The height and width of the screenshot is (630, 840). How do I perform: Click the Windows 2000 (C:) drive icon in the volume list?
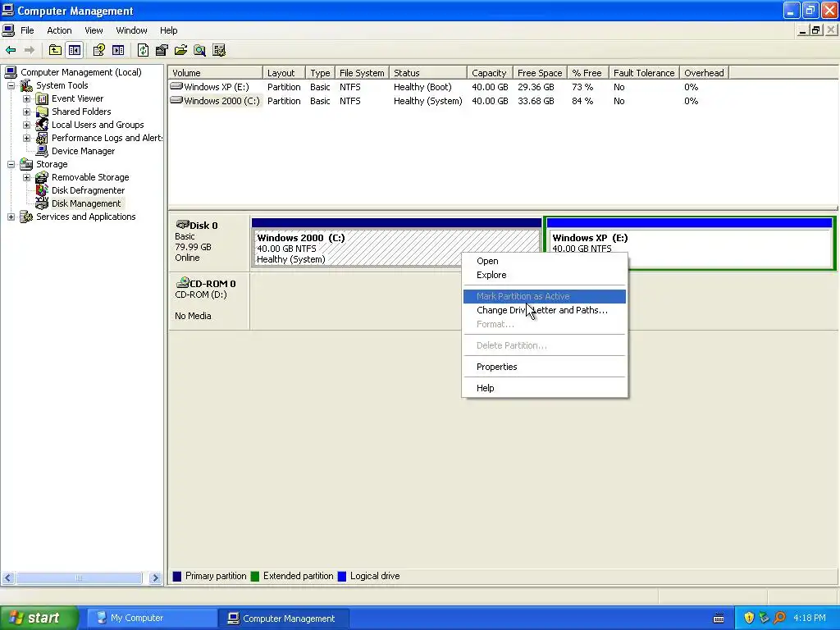(x=176, y=100)
